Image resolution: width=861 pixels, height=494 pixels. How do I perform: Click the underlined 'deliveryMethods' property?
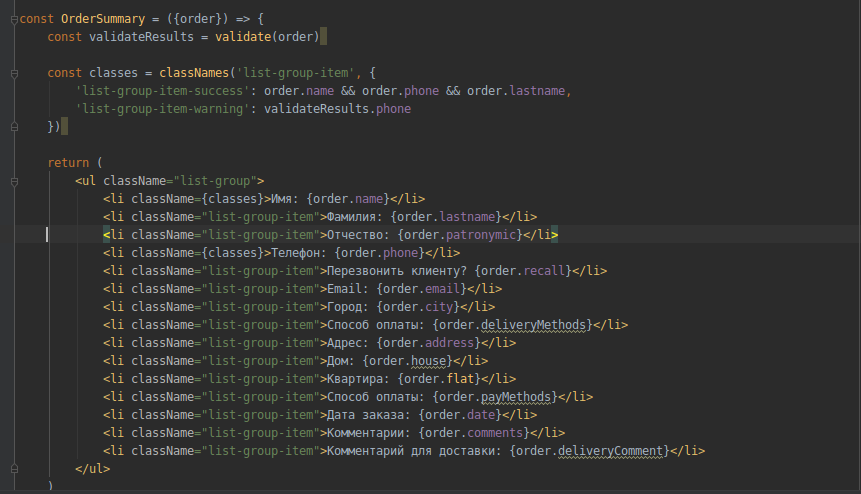point(533,325)
